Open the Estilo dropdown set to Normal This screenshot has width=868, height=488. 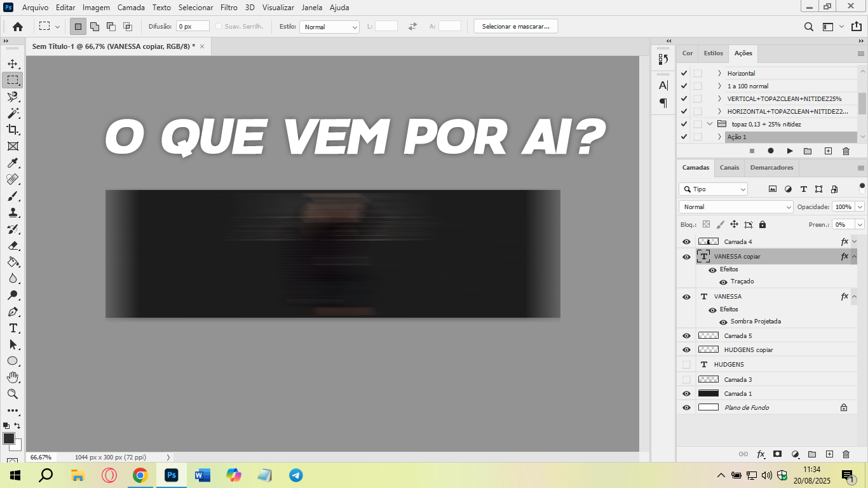(x=329, y=27)
